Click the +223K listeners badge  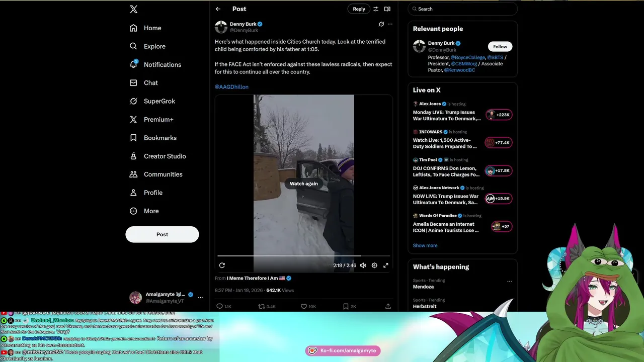coord(499,115)
